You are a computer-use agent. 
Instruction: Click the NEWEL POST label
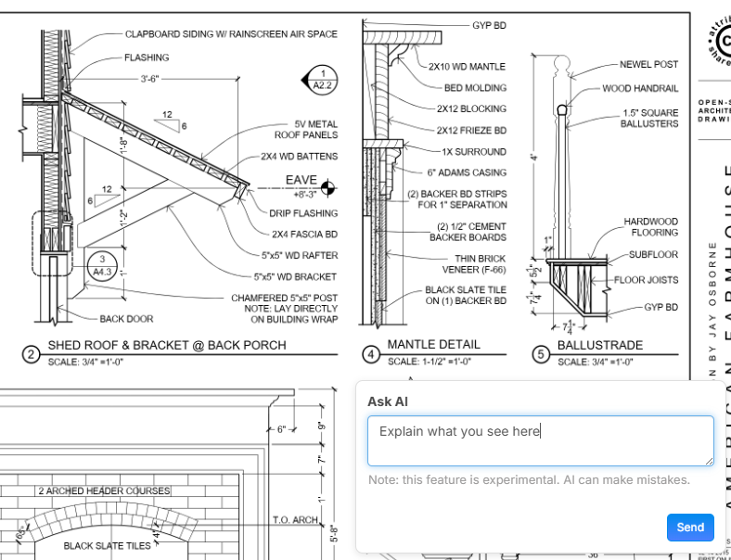coord(648,65)
